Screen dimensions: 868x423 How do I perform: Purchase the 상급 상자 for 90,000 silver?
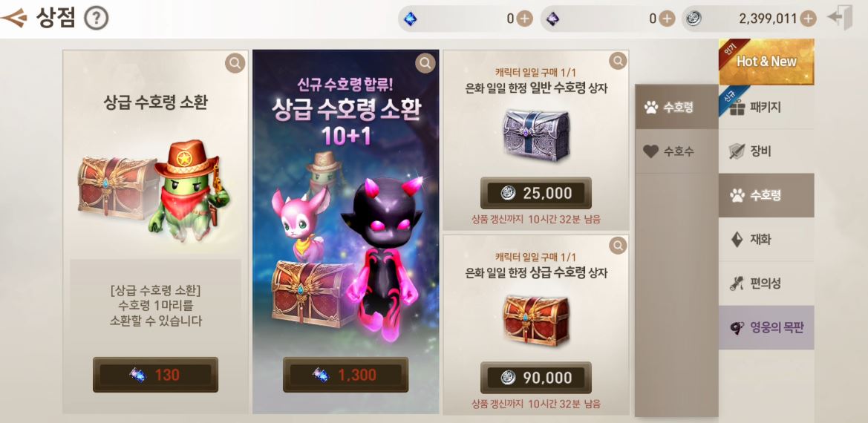(536, 378)
